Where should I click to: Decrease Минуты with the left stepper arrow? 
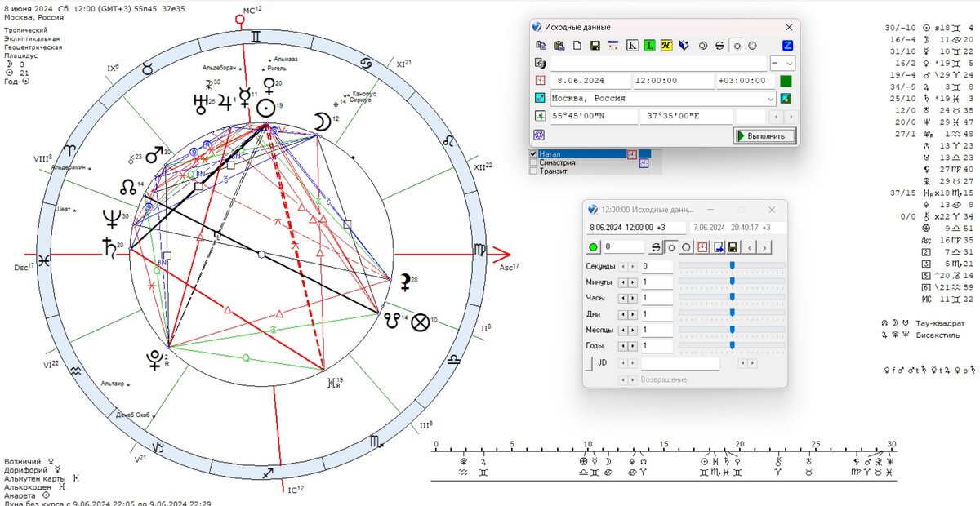[x=622, y=282]
